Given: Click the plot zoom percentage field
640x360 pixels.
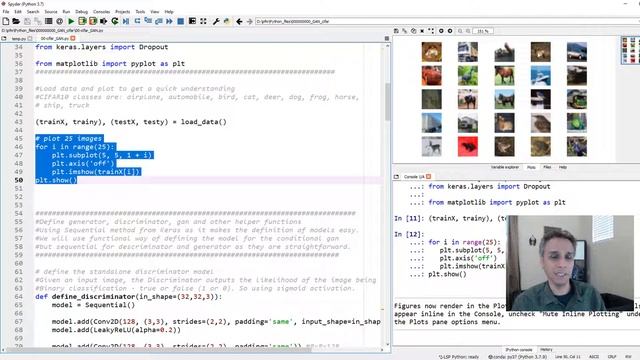Looking at the screenshot, I should 483,31.
